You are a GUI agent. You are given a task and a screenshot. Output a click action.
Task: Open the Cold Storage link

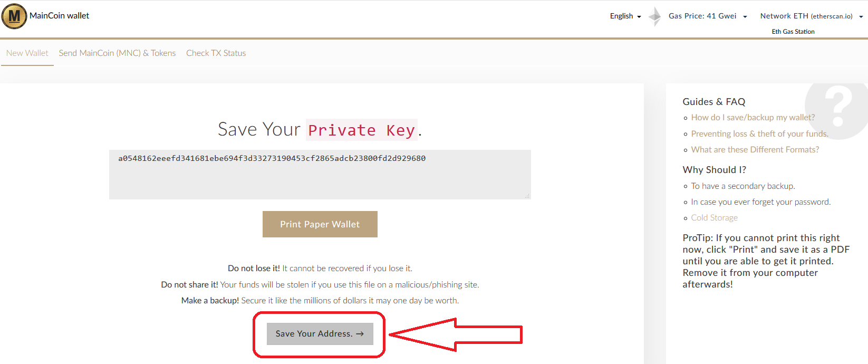714,218
